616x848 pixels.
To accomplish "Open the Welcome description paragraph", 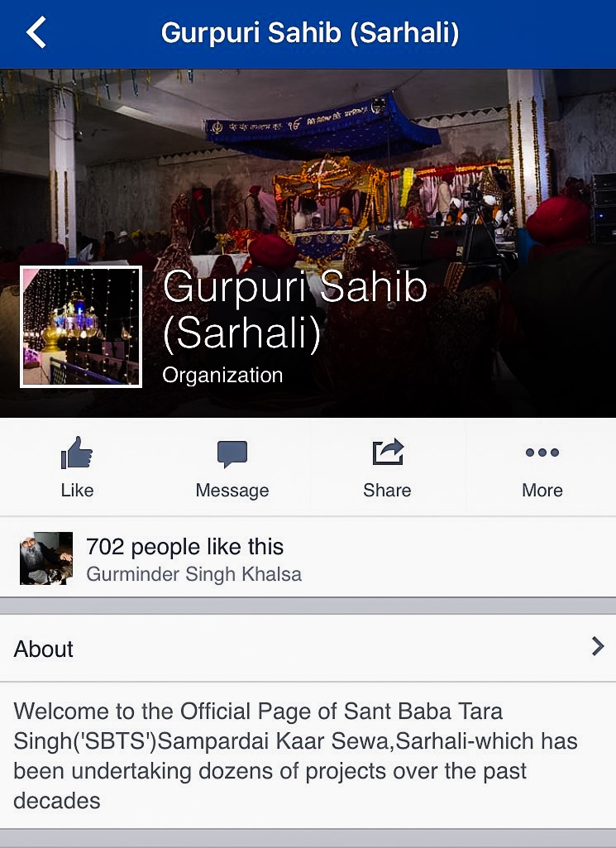I will click(x=295, y=755).
